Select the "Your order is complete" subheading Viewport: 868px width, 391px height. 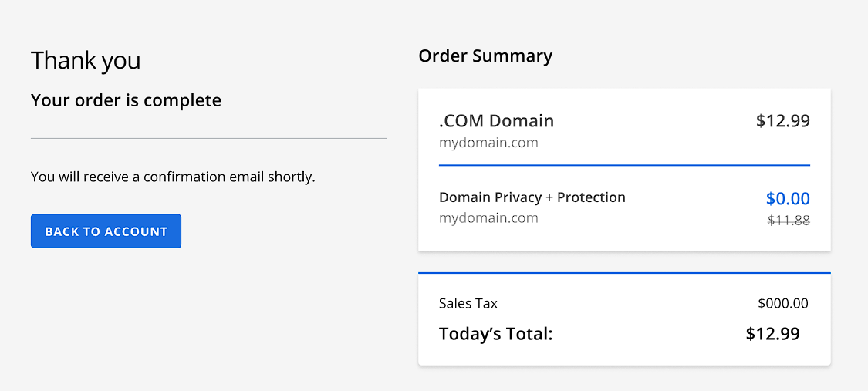(126, 100)
